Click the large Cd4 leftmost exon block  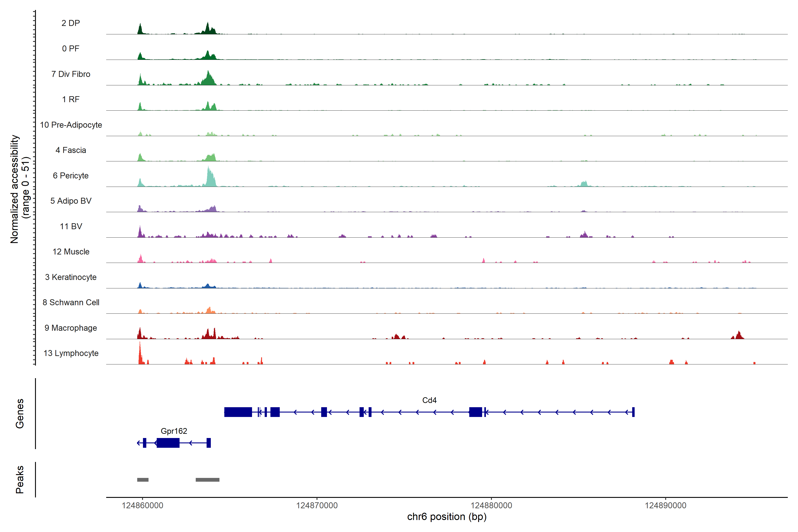point(238,412)
